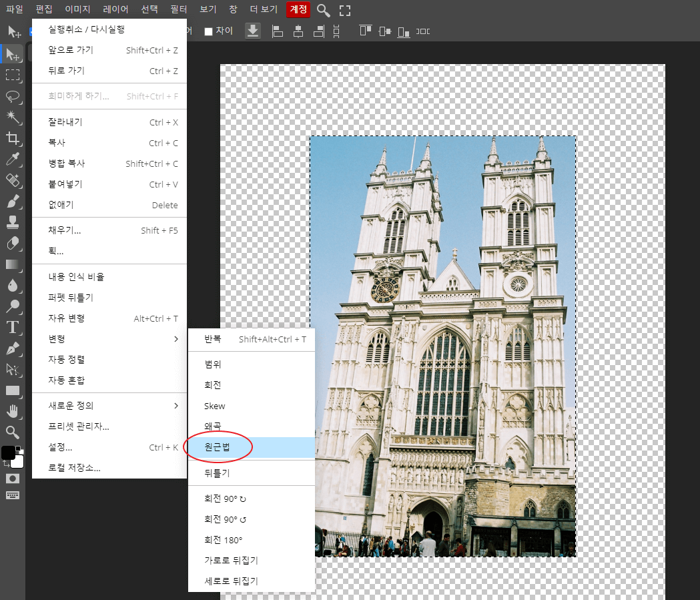Choose Skew in the transform submenu
700x600 pixels.
(x=252, y=406)
